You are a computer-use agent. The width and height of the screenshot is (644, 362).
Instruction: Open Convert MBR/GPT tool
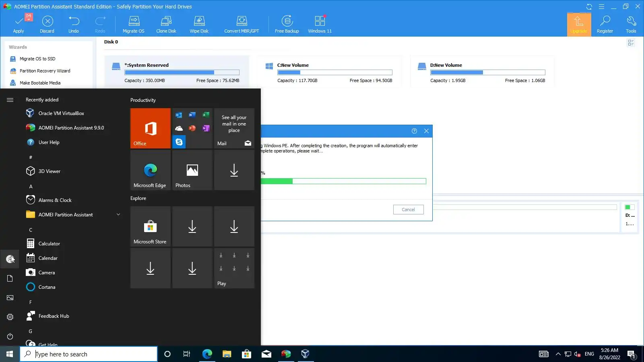242,25
